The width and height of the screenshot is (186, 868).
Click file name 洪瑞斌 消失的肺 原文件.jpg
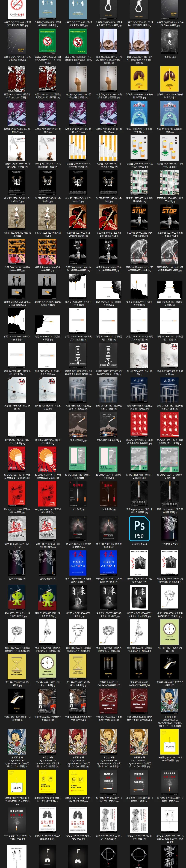pyautogui.click(x=170, y=96)
